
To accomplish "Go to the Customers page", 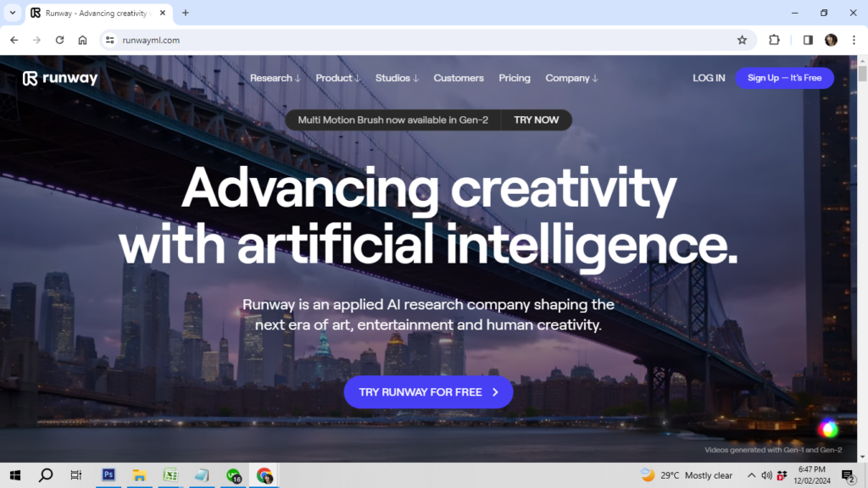I will click(x=459, y=78).
